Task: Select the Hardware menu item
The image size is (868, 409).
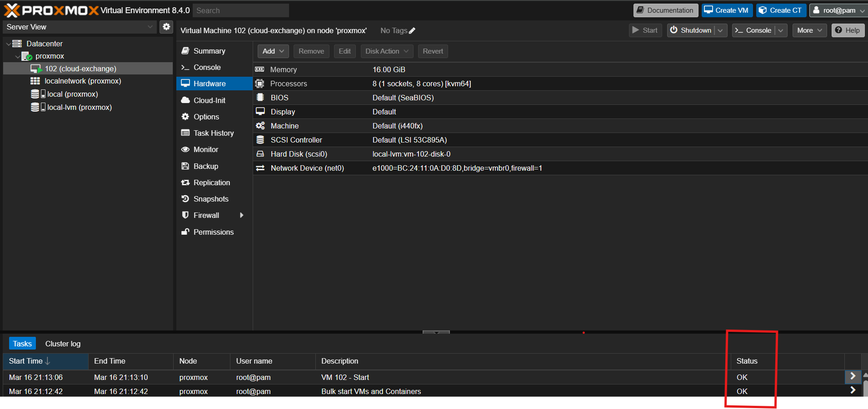Action: pos(214,84)
